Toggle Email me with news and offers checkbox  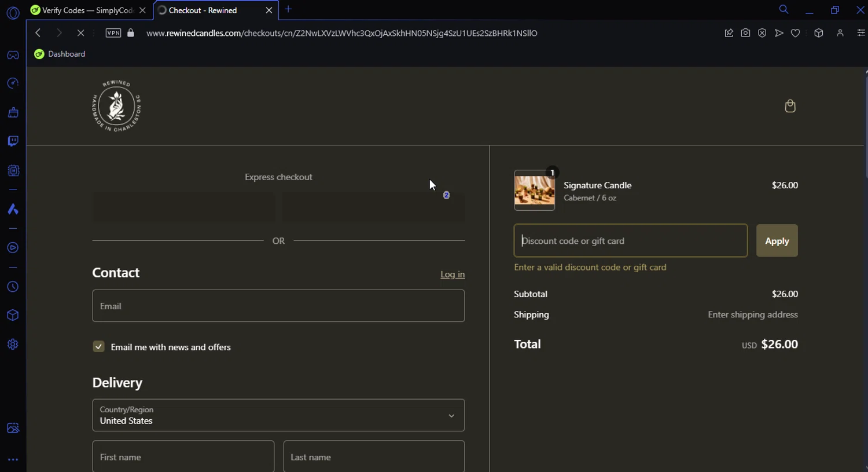(98, 346)
